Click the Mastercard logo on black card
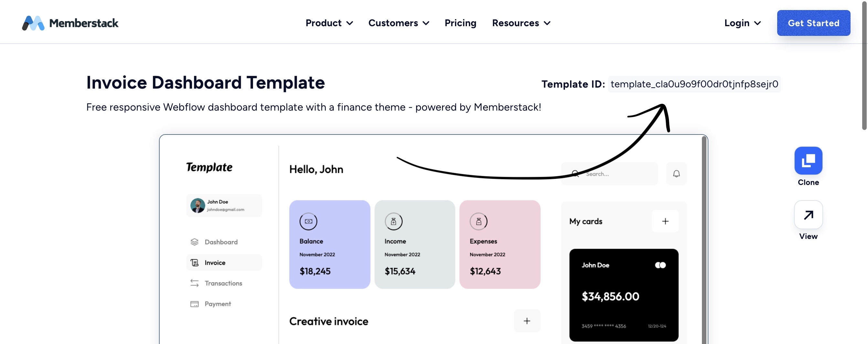The width and height of the screenshot is (868, 344). coord(661,265)
